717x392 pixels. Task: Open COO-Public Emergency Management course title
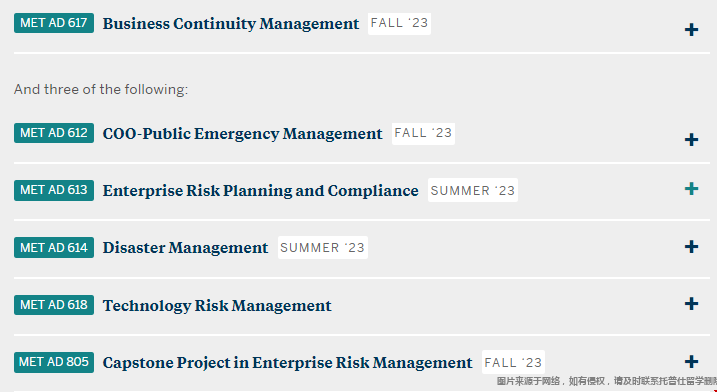(x=242, y=134)
